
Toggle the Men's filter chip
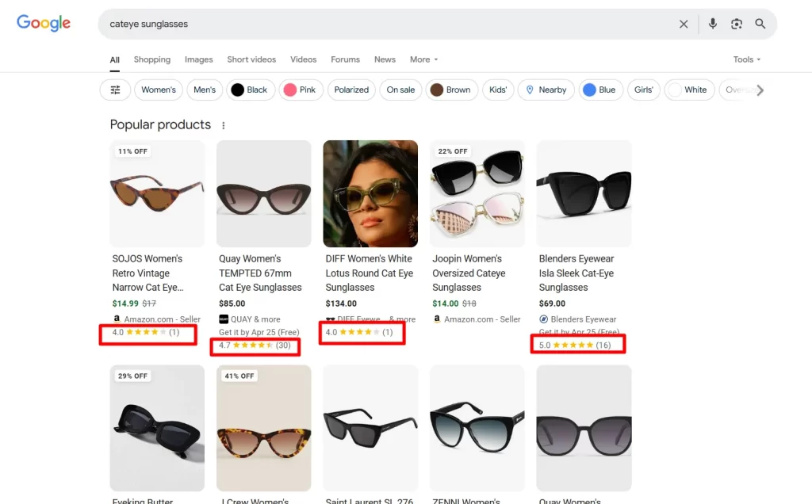[205, 90]
